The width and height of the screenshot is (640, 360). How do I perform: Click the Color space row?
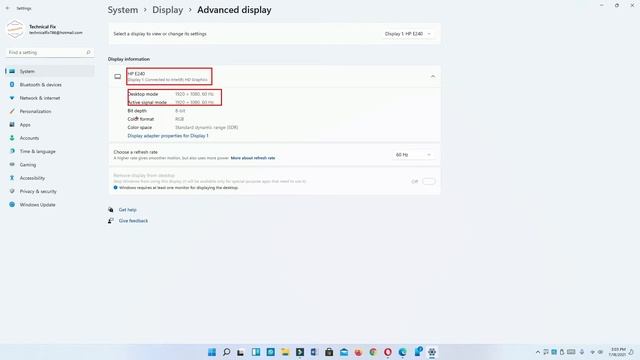[182, 127]
